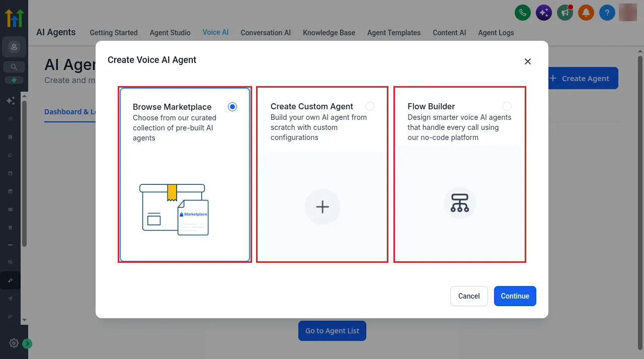Click the blue question mark help icon

[x=607, y=13]
